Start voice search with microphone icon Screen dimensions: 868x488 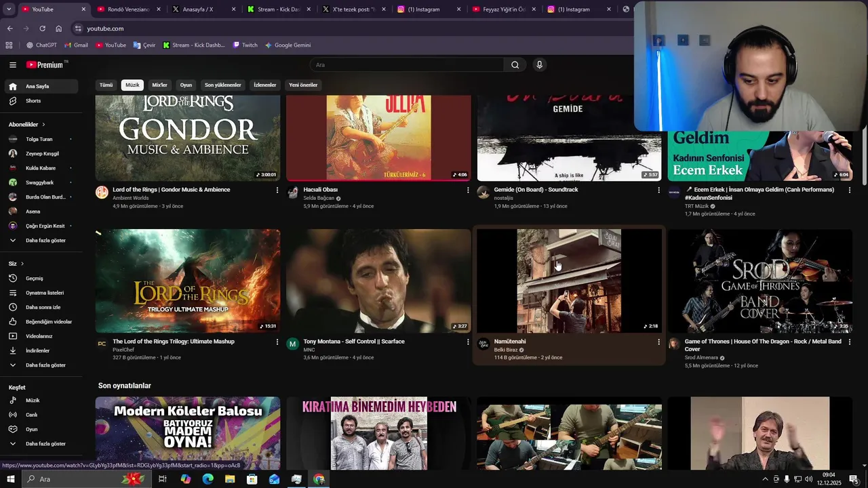click(x=539, y=65)
